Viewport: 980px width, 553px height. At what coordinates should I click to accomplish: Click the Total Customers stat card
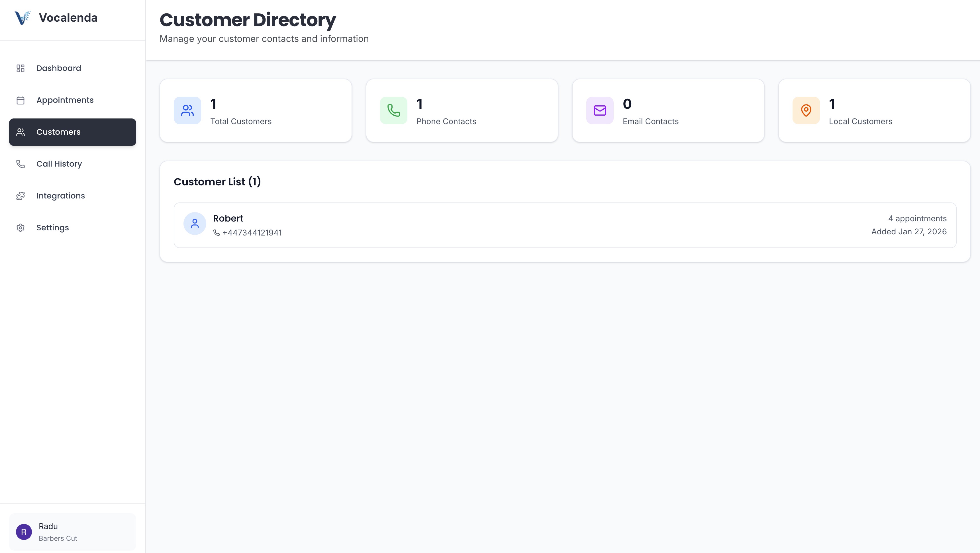256,111
